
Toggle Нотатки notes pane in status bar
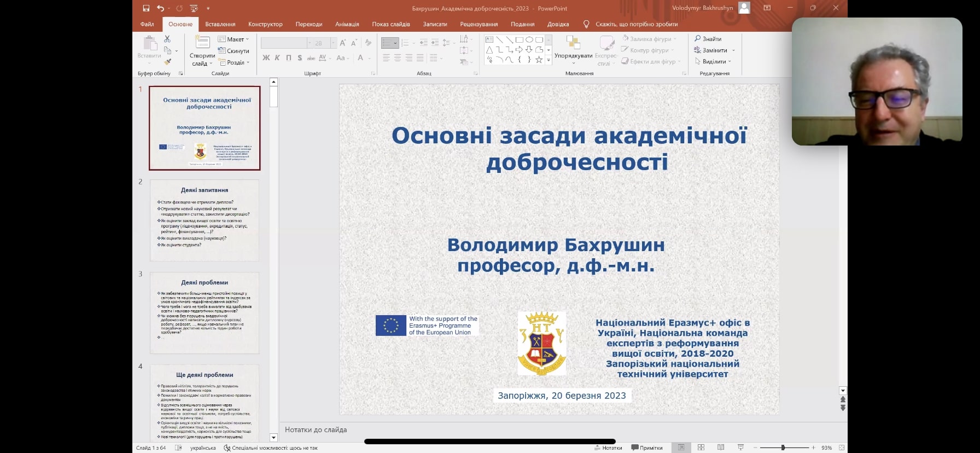(x=608, y=448)
